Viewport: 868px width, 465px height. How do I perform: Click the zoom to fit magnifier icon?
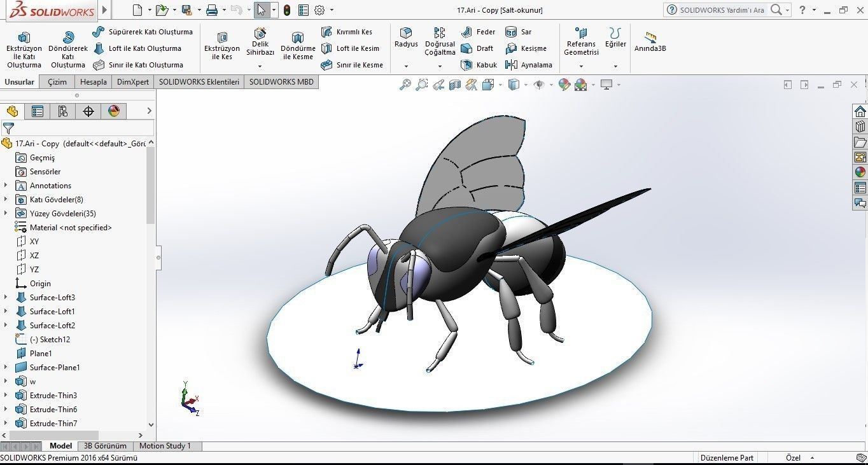[405, 85]
